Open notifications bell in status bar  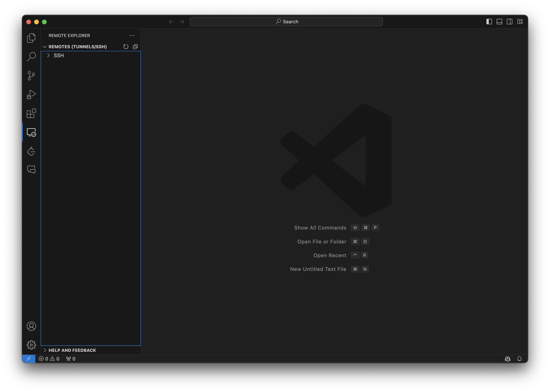pyautogui.click(x=519, y=359)
